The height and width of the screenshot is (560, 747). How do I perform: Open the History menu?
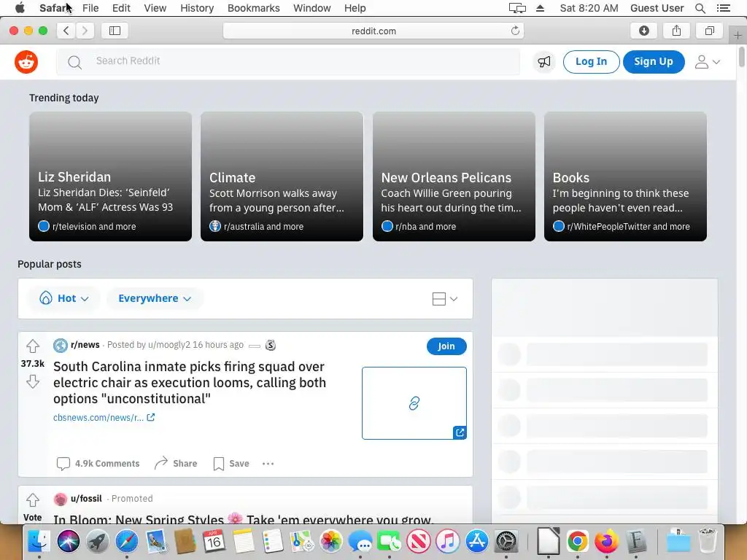197,8
